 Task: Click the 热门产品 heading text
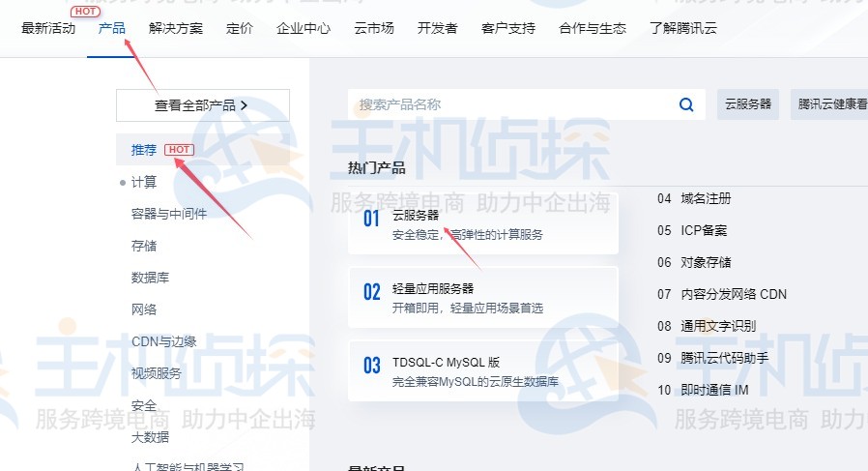376,168
